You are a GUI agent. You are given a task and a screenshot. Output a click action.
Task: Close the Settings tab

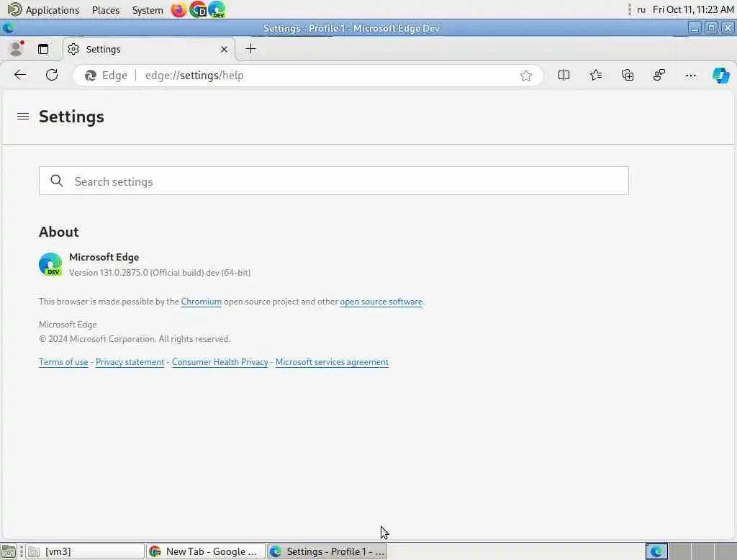[225, 50]
